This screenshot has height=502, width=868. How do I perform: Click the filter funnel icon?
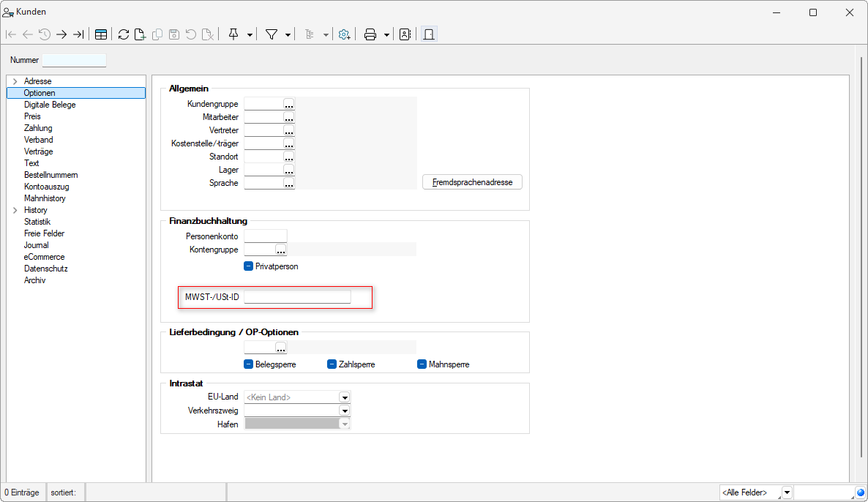[271, 34]
